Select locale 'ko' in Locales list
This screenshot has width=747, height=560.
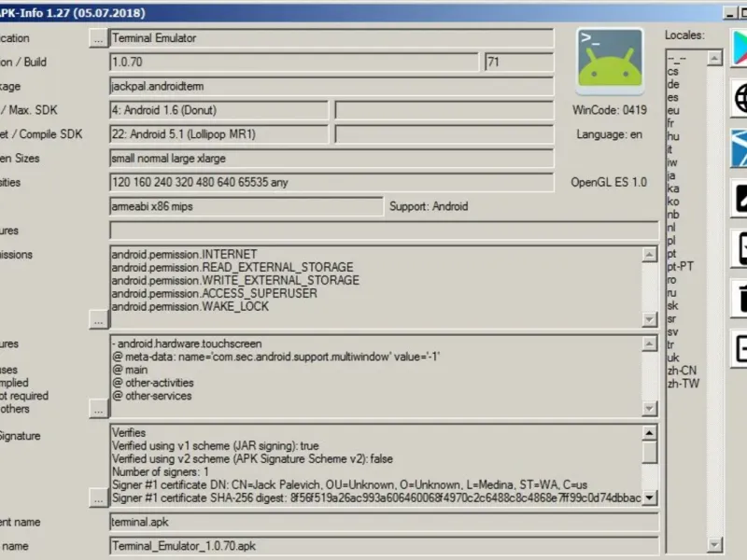tap(673, 202)
